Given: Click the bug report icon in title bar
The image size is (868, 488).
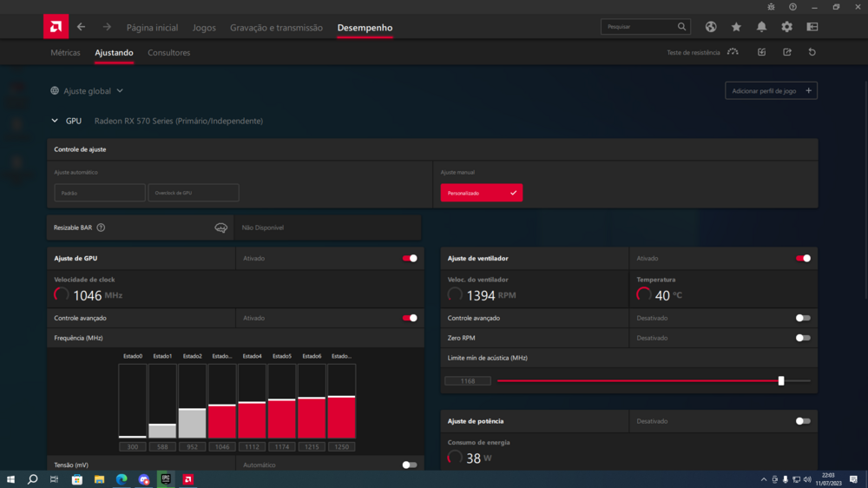Looking at the screenshot, I should [x=771, y=7].
